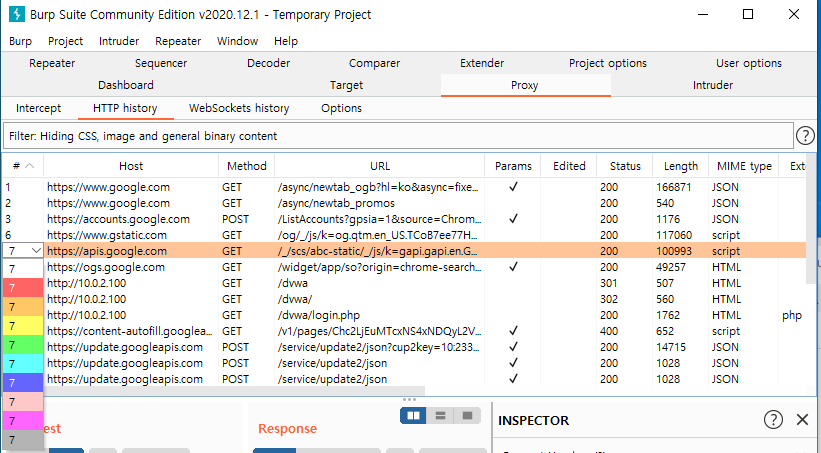Select the Proxy tab

525,85
